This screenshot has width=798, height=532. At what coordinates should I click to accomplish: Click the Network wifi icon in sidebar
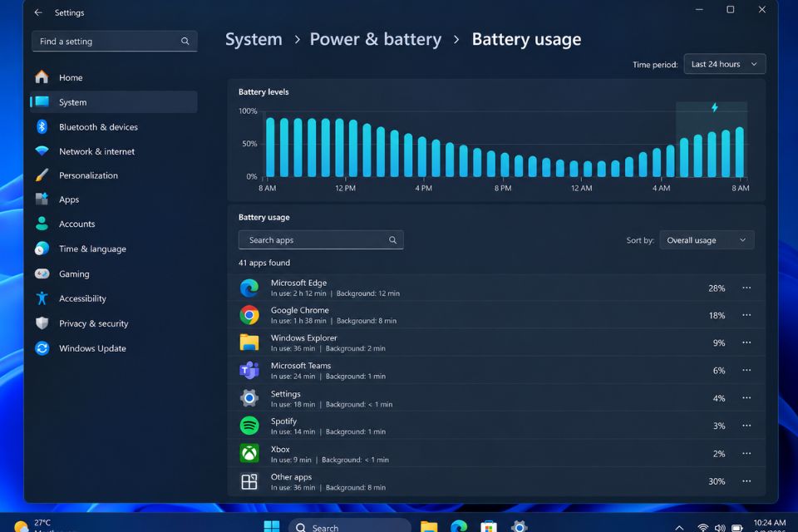click(42, 151)
